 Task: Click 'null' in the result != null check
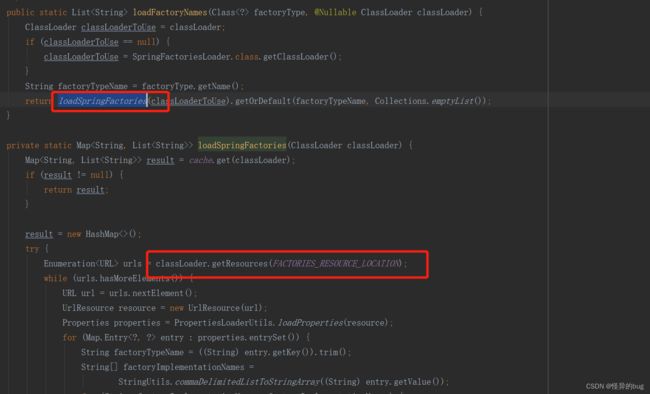click(x=99, y=175)
